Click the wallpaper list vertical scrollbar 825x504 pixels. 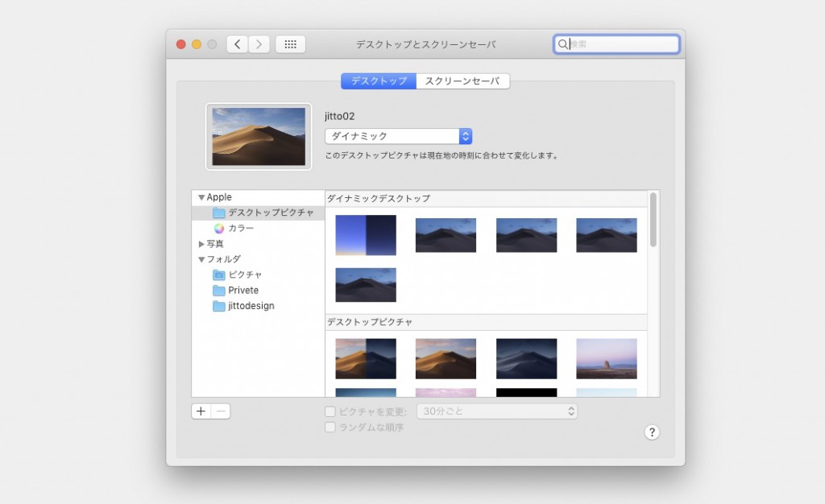point(653,219)
